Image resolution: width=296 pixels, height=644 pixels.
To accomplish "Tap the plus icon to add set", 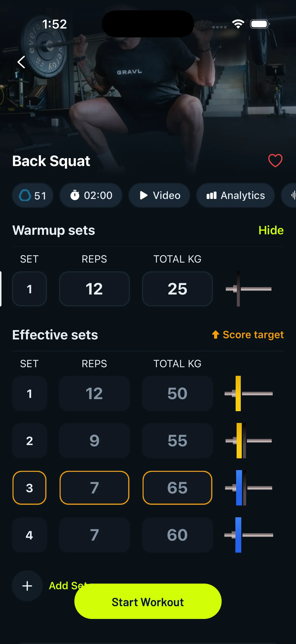I will click(x=27, y=586).
